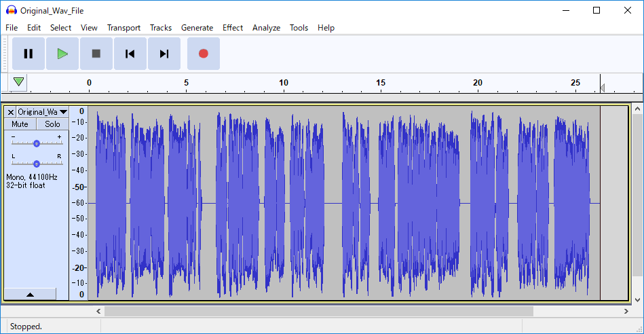Click the track gain slider knob

coord(37,143)
